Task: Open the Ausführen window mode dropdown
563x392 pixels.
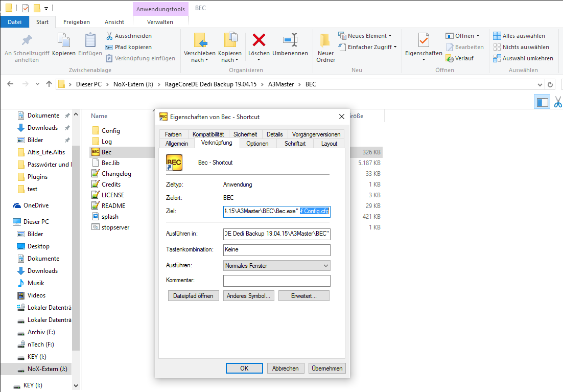Action: point(276,266)
